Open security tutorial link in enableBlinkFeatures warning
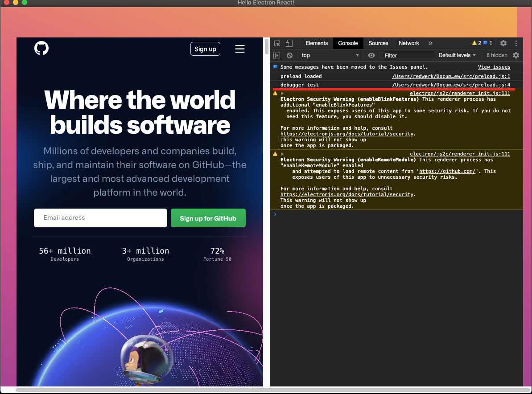Viewport: 532px width, 394px height. (347, 134)
